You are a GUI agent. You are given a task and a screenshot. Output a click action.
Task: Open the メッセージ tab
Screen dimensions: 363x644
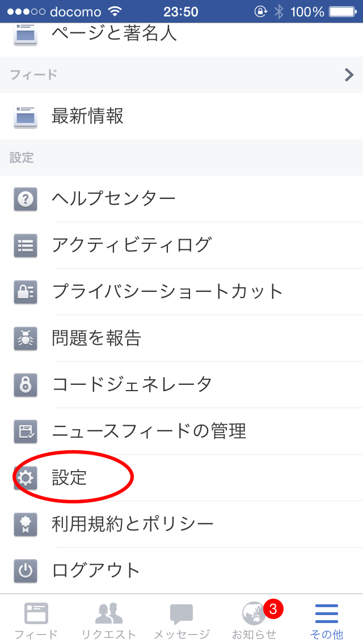[x=181, y=620]
